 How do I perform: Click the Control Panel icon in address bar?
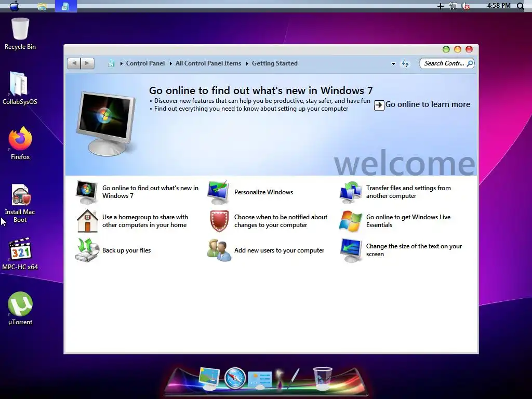(x=111, y=63)
